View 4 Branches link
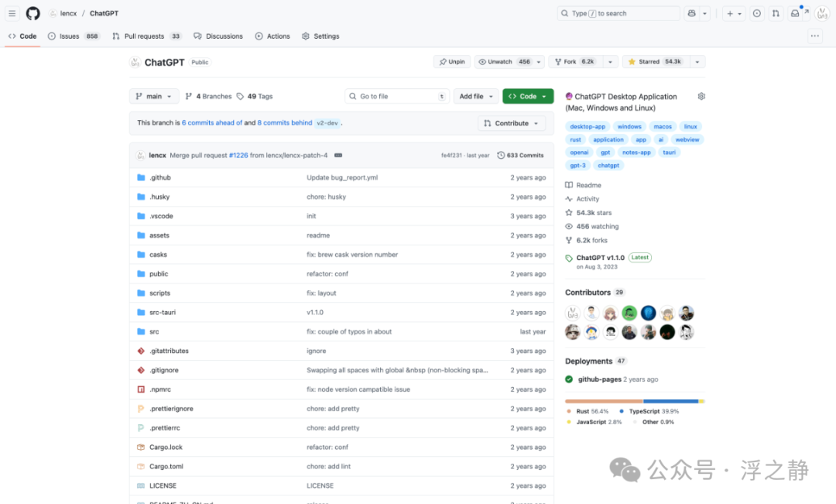Viewport: 836px width, 504px height. (x=208, y=97)
